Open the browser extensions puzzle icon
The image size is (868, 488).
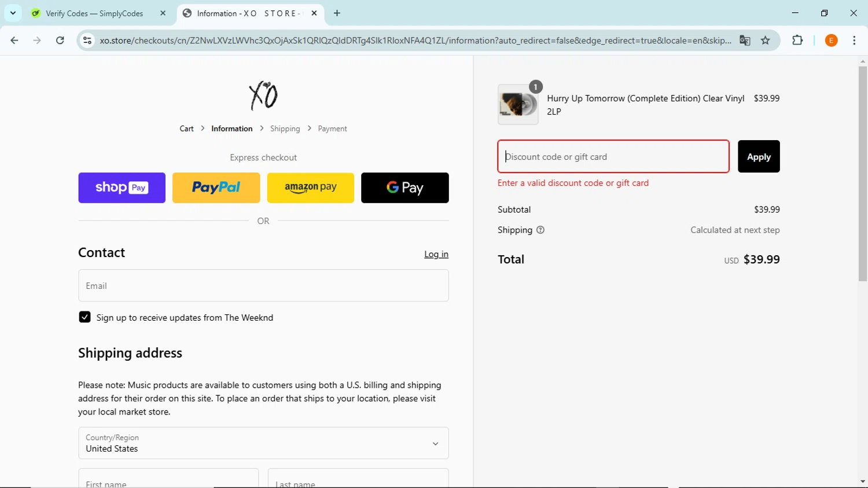click(x=797, y=41)
